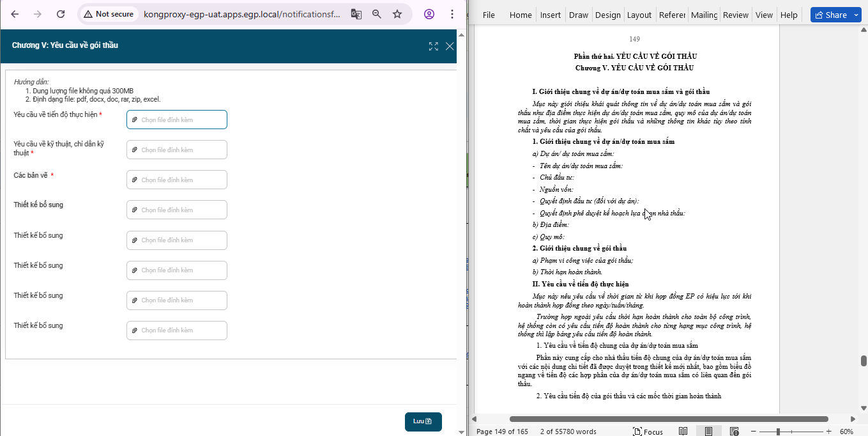This screenshot has height=436, width=868.
Task: Click the translate page icon
Action: coord(356,14)
